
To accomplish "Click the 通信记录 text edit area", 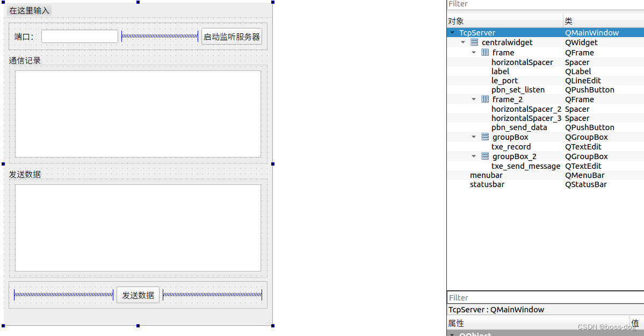I will click(138, 114).
